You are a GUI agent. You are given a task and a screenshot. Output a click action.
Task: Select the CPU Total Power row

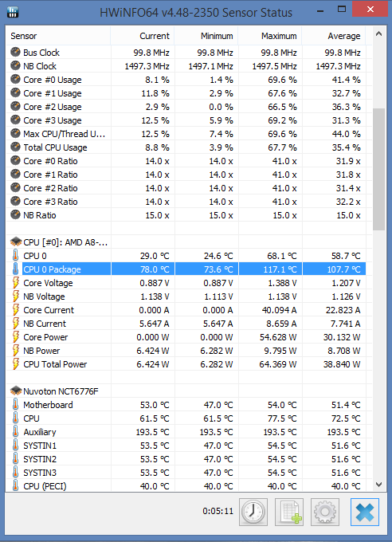click(x=186, y=364)
